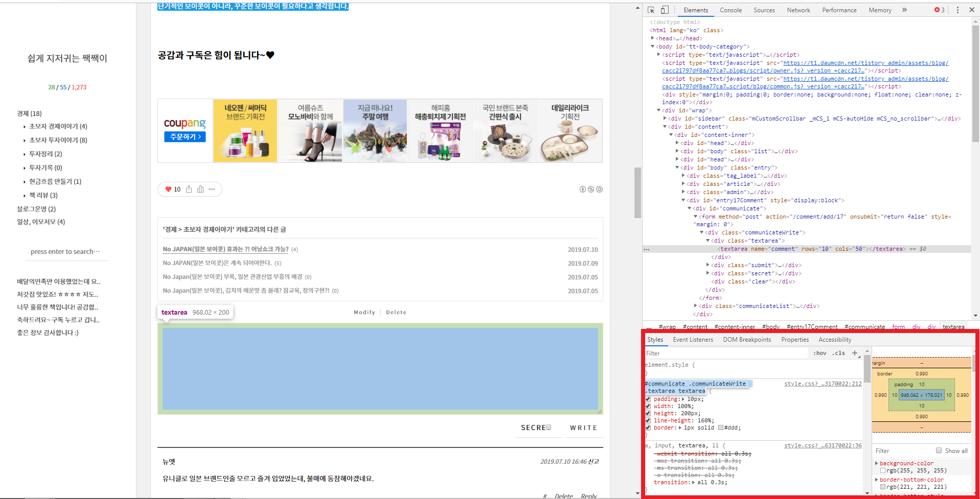Open the 네오젠/써머릭 brand ad thumbnail
The width and height of the screenshot is (980, 499).
pyautogui.click(x=245, y=131)
